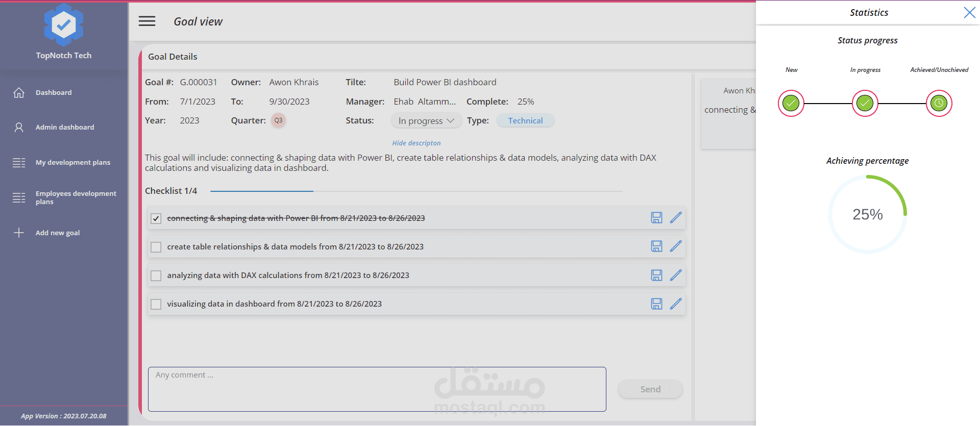This screenshot has height=426, width=980.
Task: Save the 'visualizing data in dashboard' checklist item
Action: click(x=656, y=304)
